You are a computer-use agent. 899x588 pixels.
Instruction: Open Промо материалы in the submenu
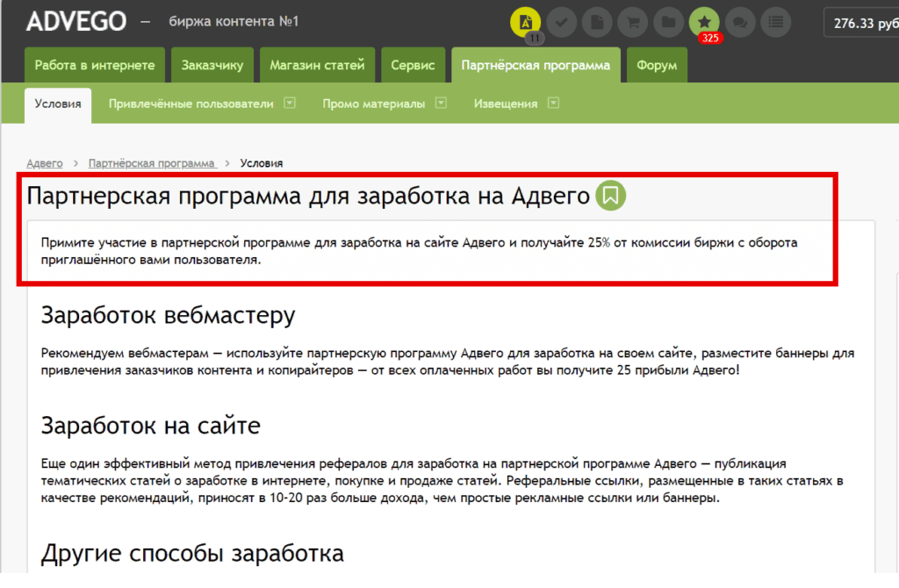pos(374,104)
